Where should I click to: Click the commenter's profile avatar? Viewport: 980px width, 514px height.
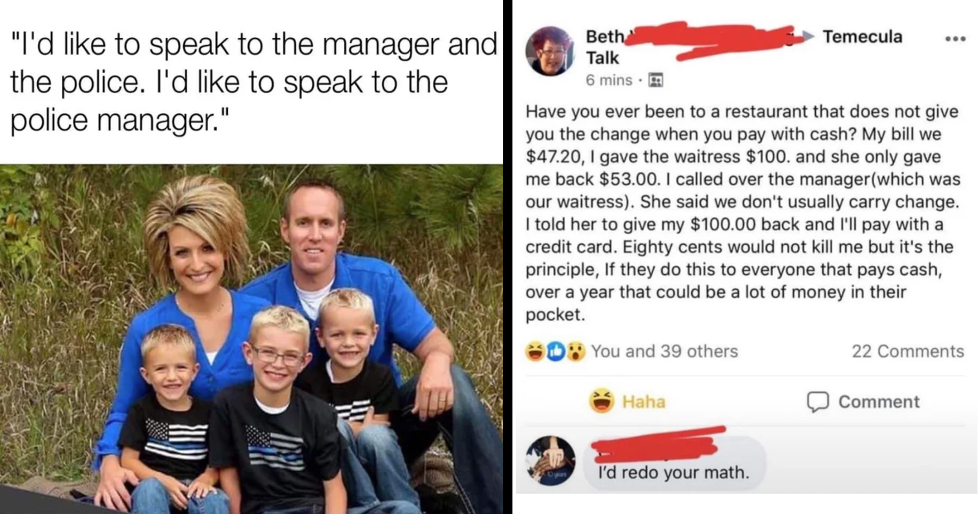coord(550,460)
